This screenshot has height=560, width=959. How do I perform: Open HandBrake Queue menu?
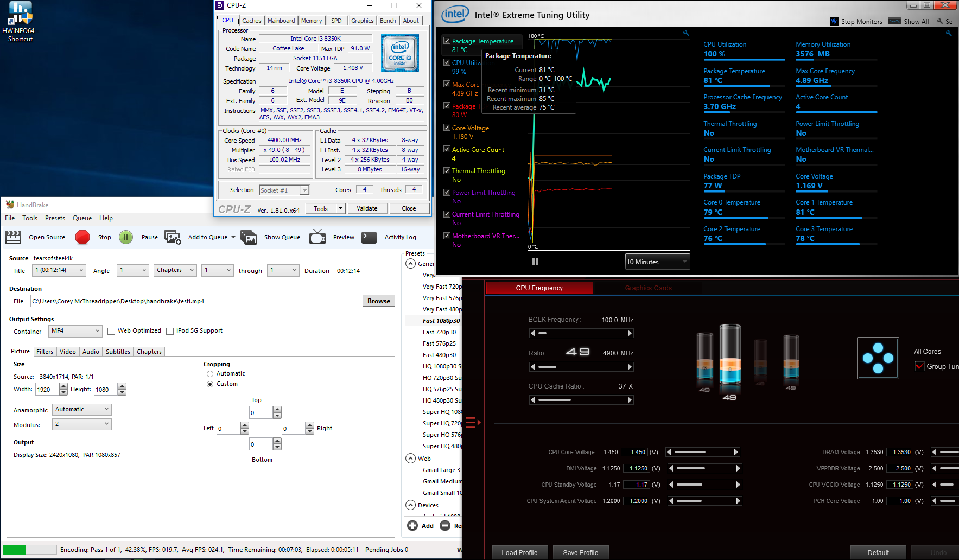tap(82, 218)
